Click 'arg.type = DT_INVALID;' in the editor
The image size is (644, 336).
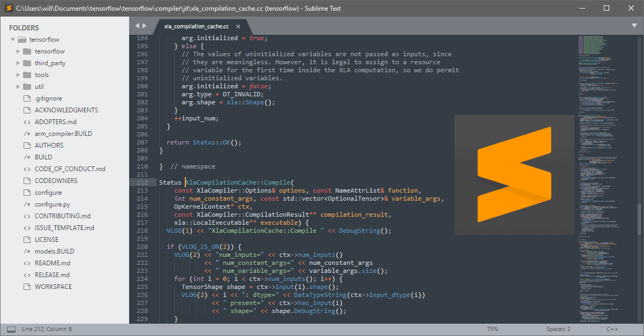click(x=222, y=94)
